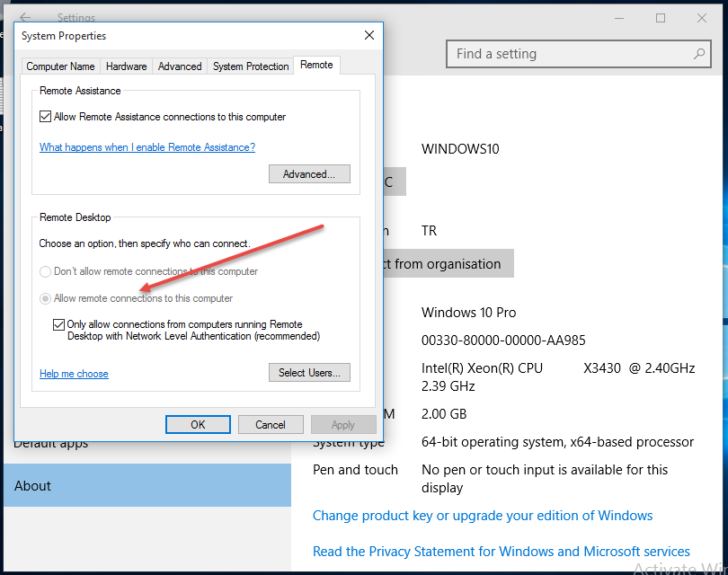The width and height of the screenshot is (728, 575).
Task: Maximize the Settings window
Action: (661, 18)
